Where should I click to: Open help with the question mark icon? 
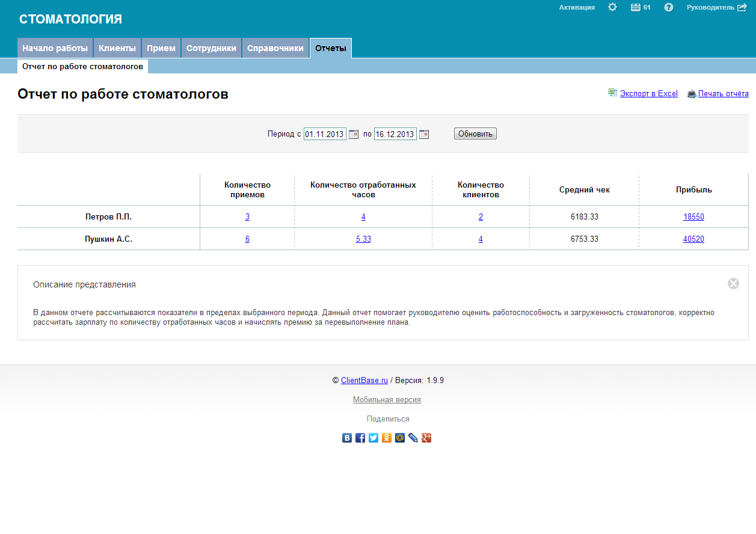click(668, 7)
